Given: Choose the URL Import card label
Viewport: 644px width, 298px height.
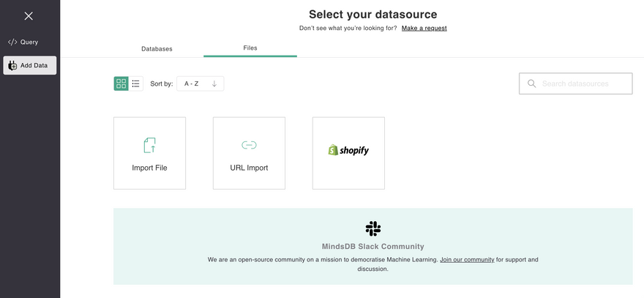Looking at the screenshot, I should click(249, 168).
